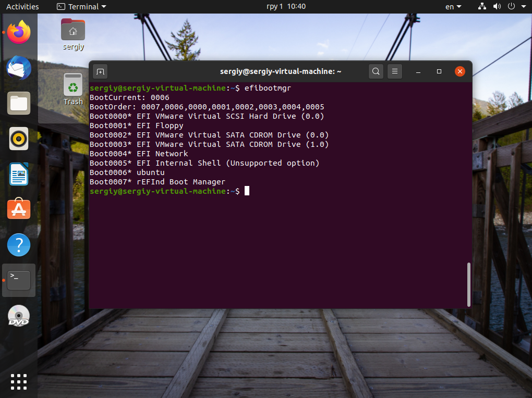Open the sergiy home folder on desktop

coord(73,34)
